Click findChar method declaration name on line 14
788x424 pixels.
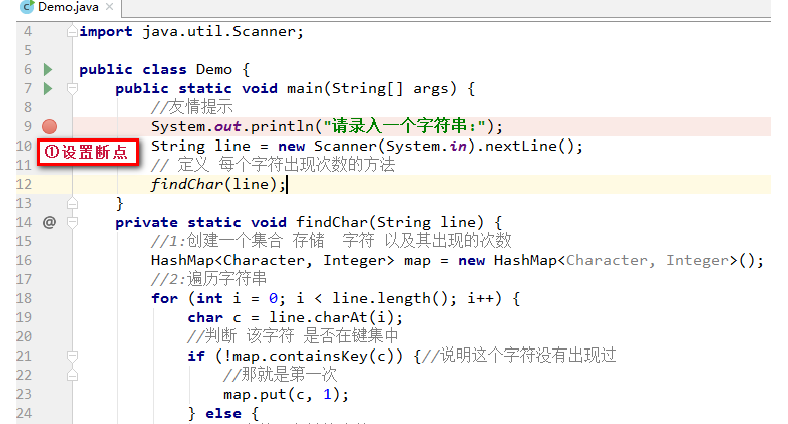[332, 222]
